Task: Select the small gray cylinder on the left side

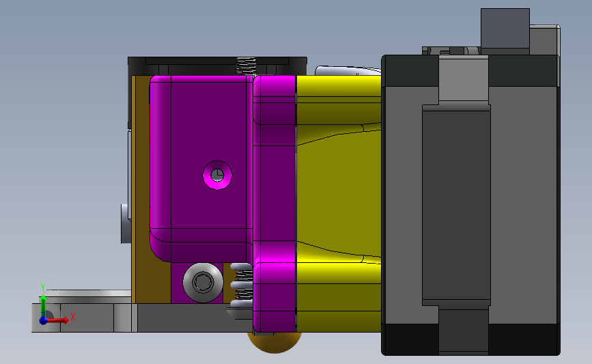Action: [x=126, y=224]
